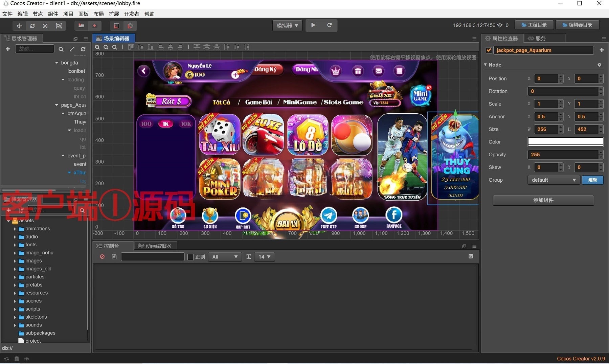Select the rotate transform tool

click(32, 26)
